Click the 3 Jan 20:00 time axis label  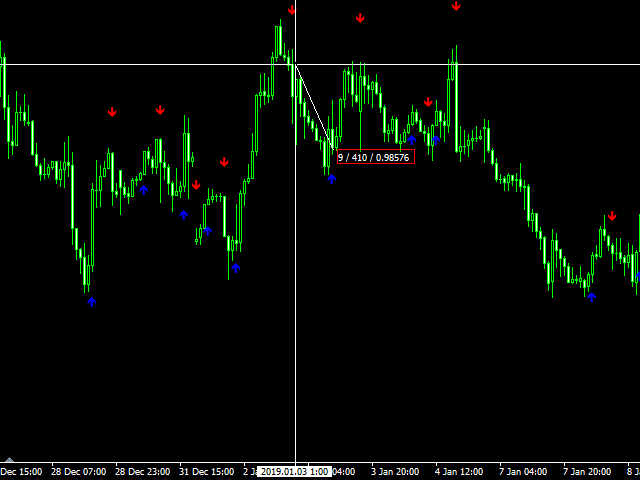[395, 472]
